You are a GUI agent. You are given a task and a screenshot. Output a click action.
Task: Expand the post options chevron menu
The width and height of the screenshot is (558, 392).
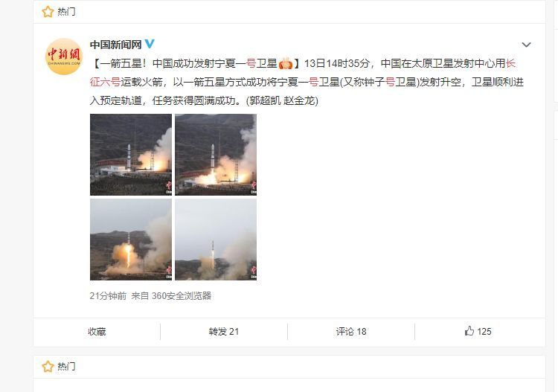pyautogui.click(x=526, y=45)
